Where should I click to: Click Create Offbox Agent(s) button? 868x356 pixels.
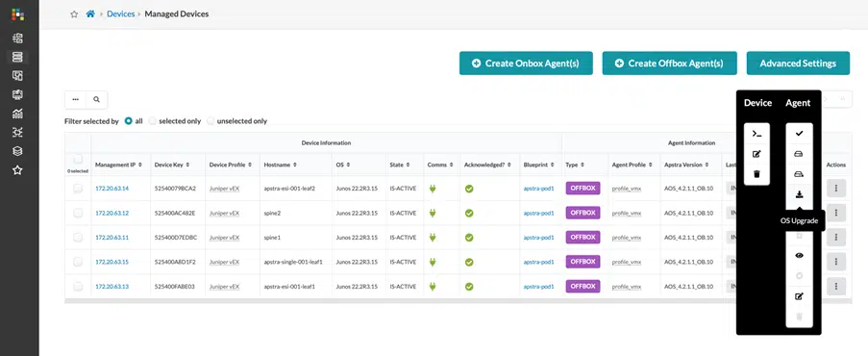tap(669, 64)
